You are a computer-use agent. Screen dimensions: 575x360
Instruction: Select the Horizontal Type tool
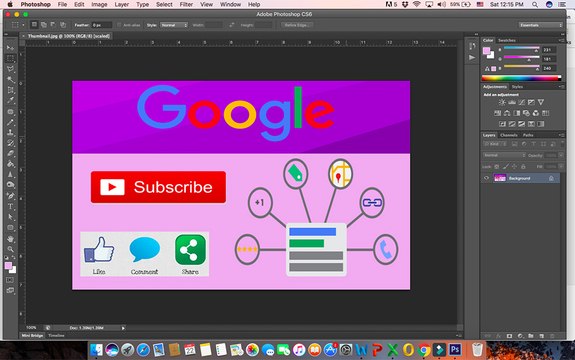10,206
